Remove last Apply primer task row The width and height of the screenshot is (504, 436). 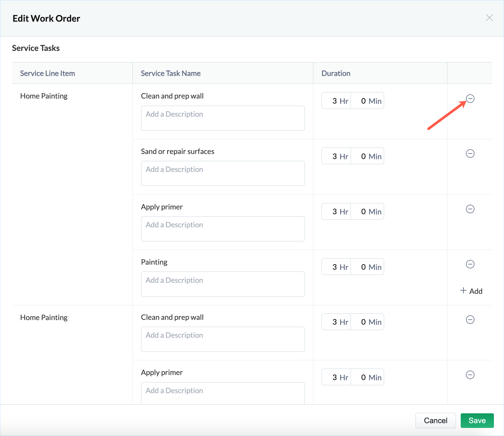470,375
